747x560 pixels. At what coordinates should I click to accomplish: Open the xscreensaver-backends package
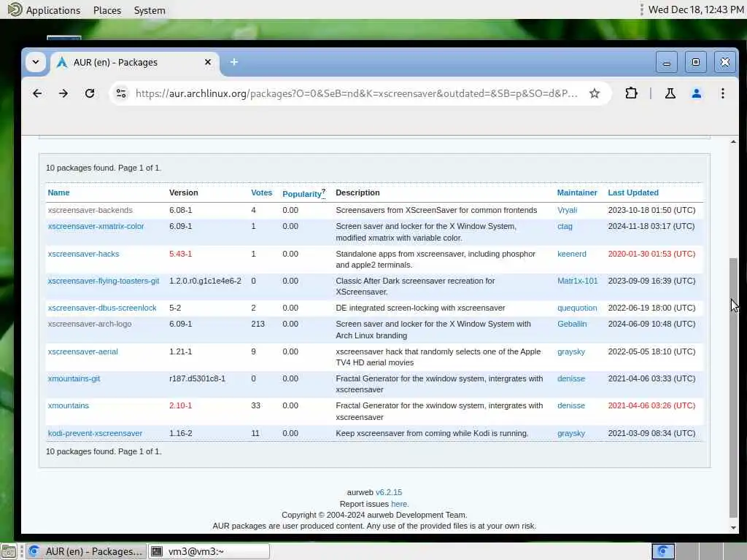pyautogui.click(x=90, y=210)
